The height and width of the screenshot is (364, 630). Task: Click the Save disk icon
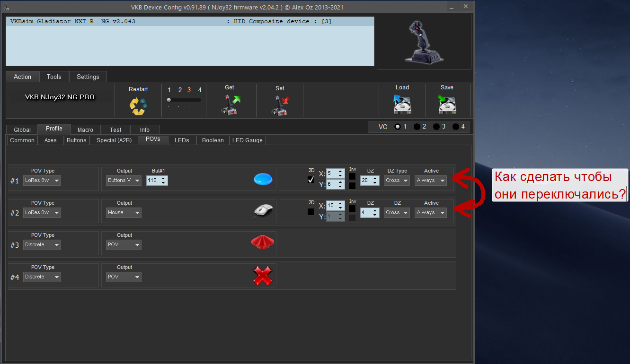tap(447, 104)
